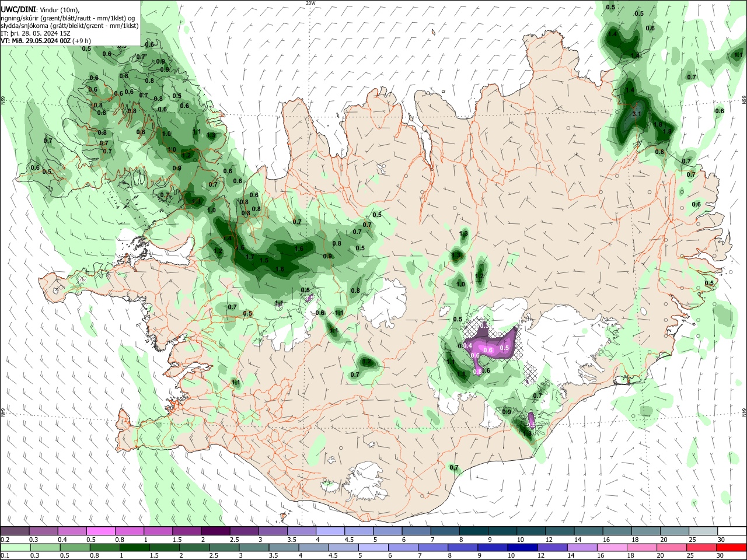Pick the upper legend swatch between 0.2 and 0.3
The image size is (747, 560).
pyautogui.click(x=15, y=531)
